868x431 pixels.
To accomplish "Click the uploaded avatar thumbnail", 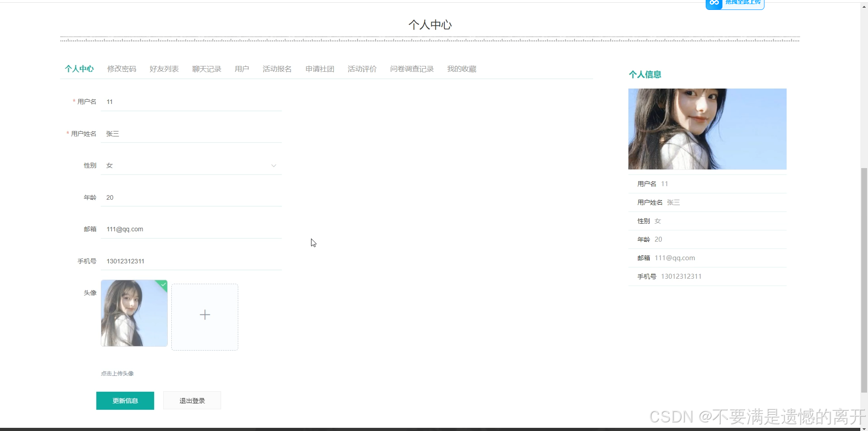I will (134, 313).
